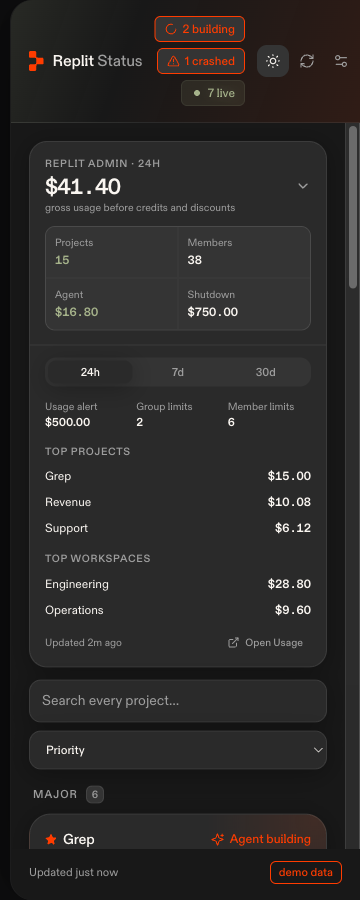
Task: Open the Priority sort dropdown
Action: pyautogui.click(x=178, y=750)
